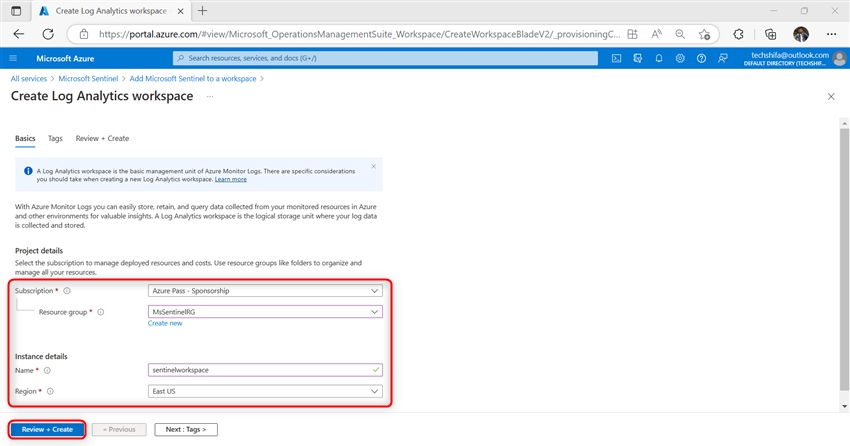This screenshot has height=446, width=850.
Task: Click the workspace Name input field
Action: pyautogui.click(x=265, y=370)
